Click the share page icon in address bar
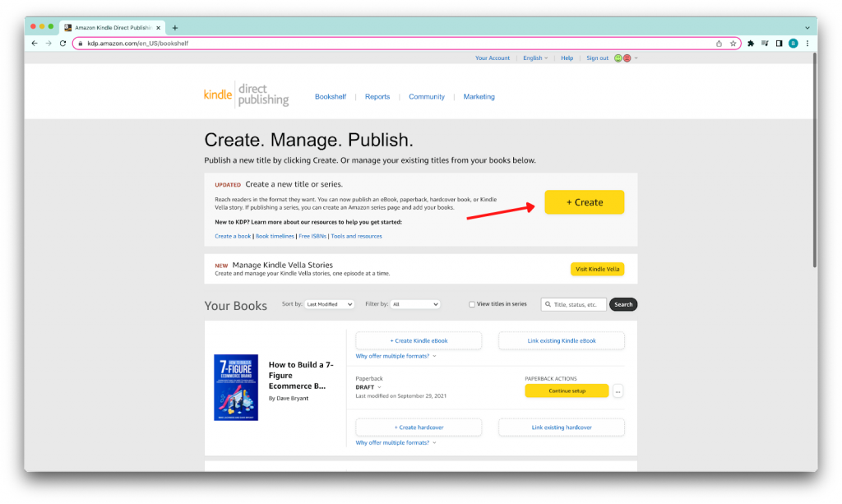The image size is (842, 504). tap(719, 44)
